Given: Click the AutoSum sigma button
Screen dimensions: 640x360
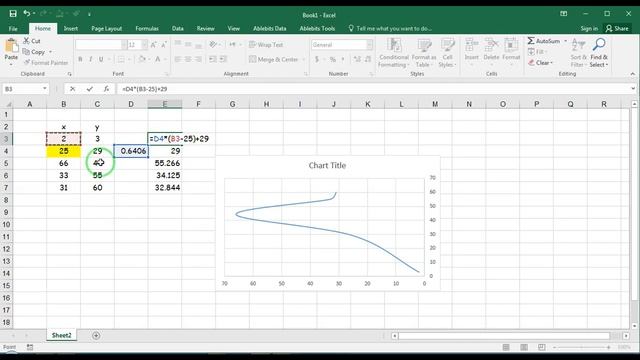Looking at the screenshot, I should click(544, 41).
